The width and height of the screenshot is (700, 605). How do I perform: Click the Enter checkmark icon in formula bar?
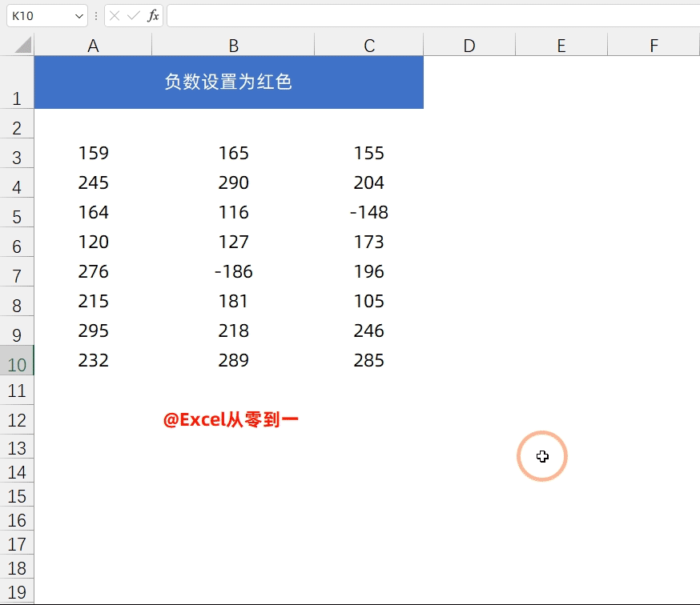(134, 16)
